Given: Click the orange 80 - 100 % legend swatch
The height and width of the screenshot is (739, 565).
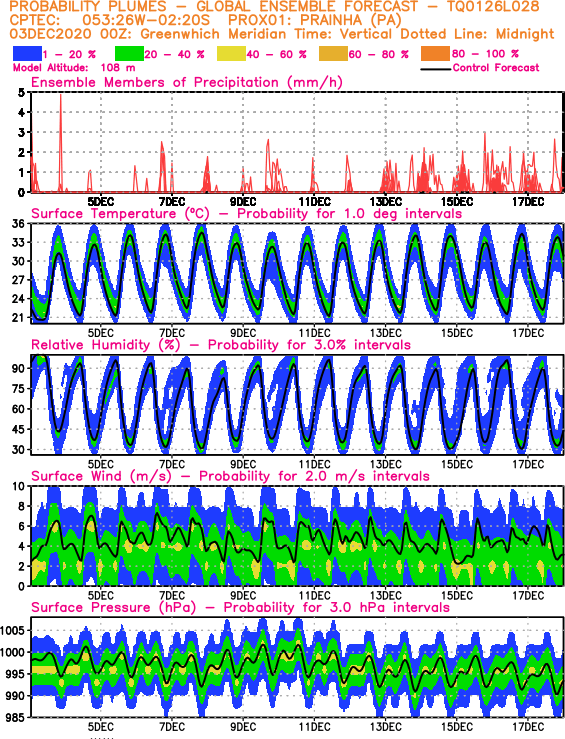Looking at the screenshot, I should (x=436, y=54).
